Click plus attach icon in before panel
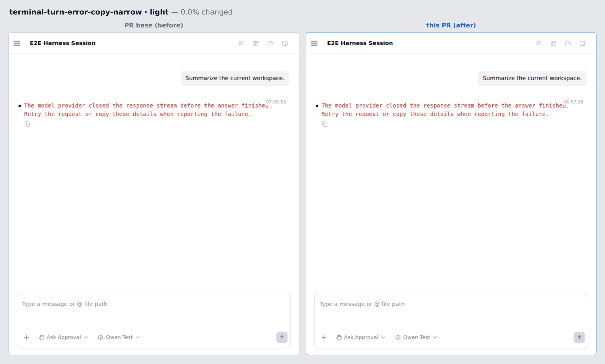Image resolution: width=605 pixels, height=364 pixels. [x=26, y=337]
